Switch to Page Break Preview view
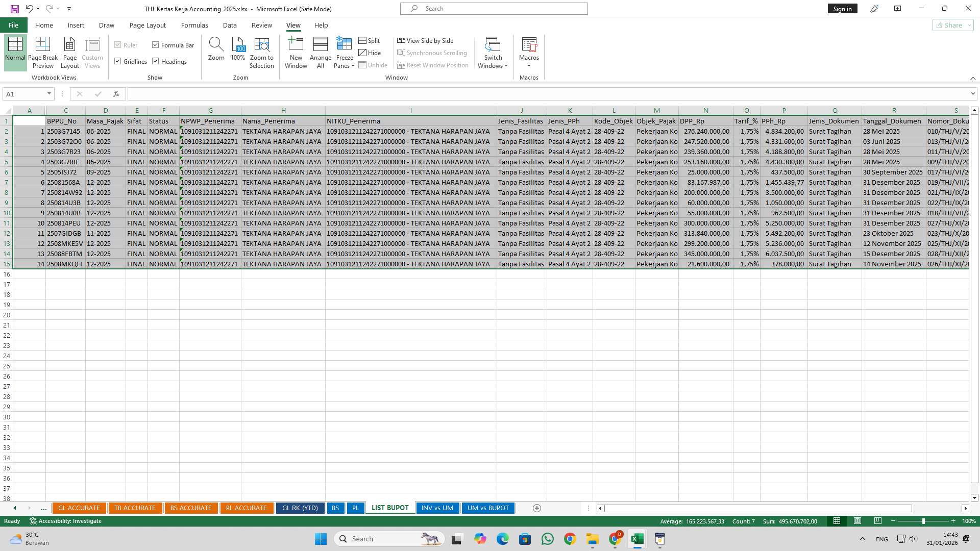The image size is (980, 551). [43, 51]
